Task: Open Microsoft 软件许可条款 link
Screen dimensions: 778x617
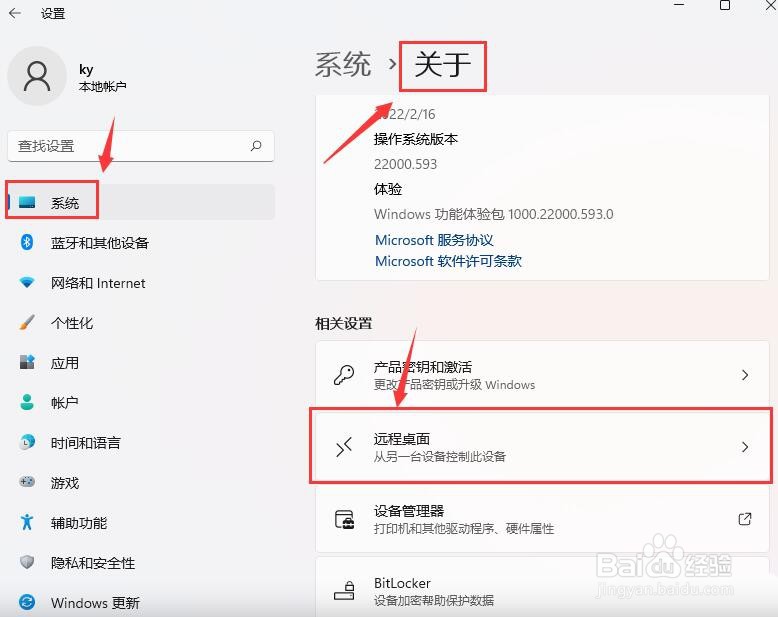Action: point(448,261)
